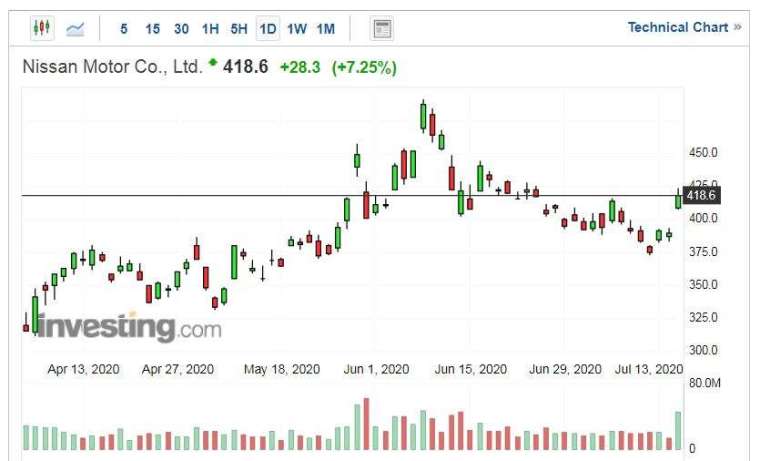
Task: Click the 80.0M volume axis label
Action: (x=705, y=383)
